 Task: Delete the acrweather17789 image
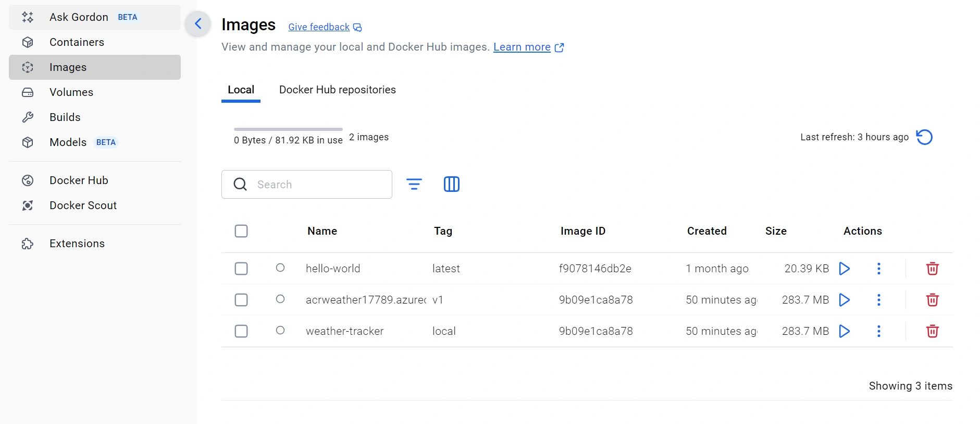[933, 300]
